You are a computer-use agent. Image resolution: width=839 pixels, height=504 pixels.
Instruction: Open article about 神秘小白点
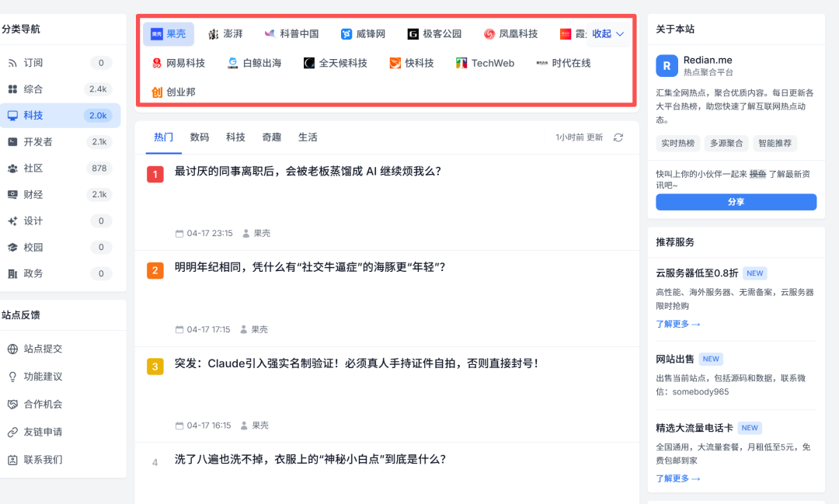tap(310, 460)
